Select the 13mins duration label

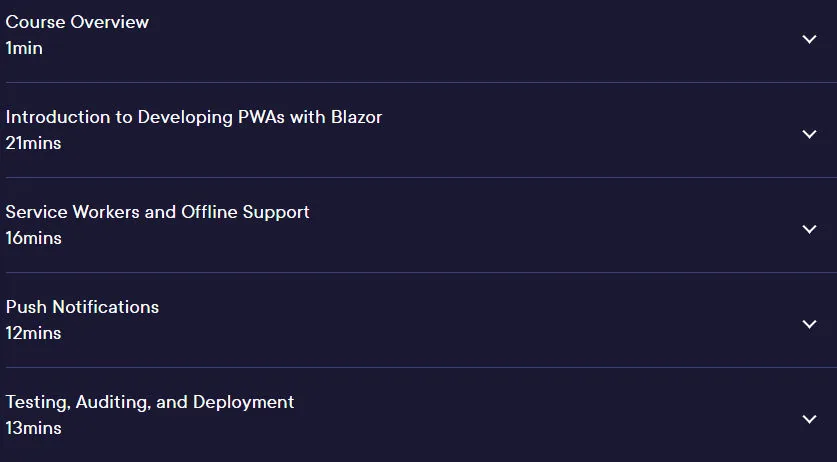33,428
